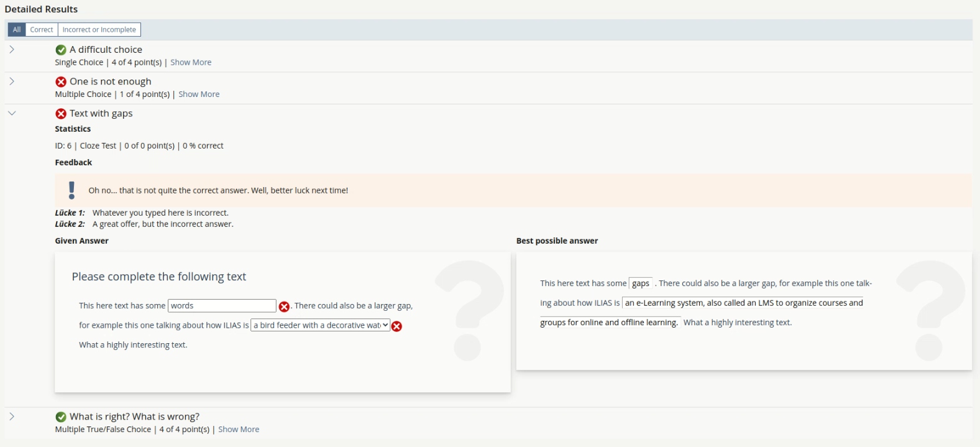This screenshot has height=447, width=980.
Task: Filter by Incorrect or Incomplete
Action: (x=99, y=30)
